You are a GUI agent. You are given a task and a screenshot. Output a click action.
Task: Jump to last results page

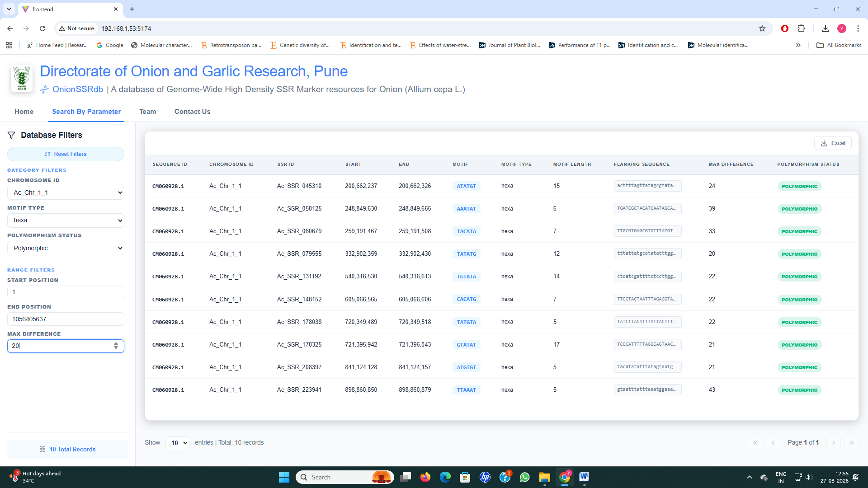coord(851,443)
